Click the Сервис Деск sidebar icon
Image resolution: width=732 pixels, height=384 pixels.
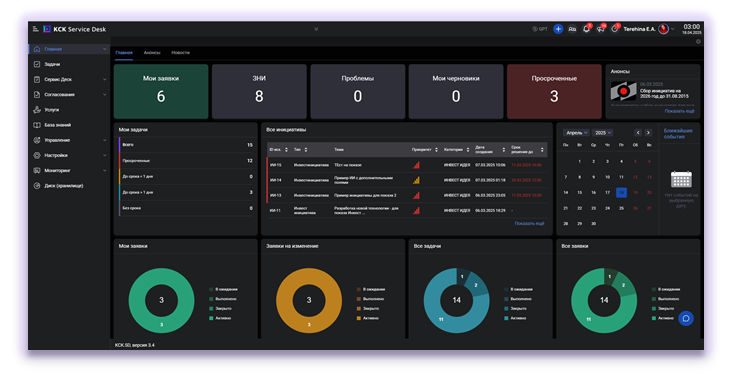pyautogui.click(x=37, y=79)
